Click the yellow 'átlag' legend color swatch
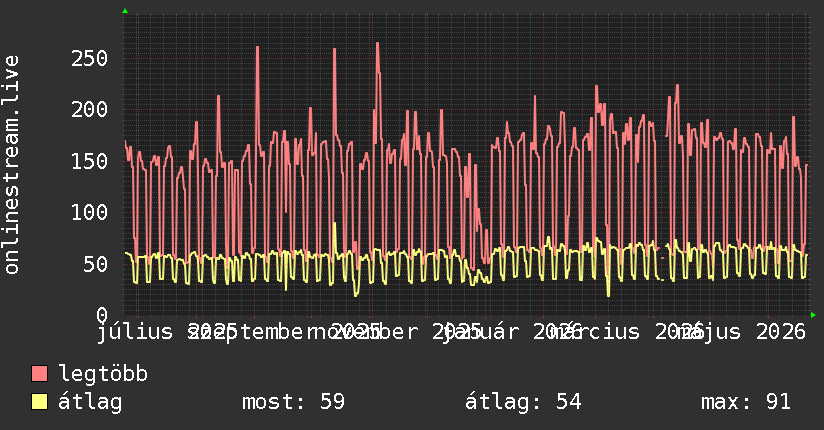This screenshot has width=824, height=430. click(x=39, y=401)
